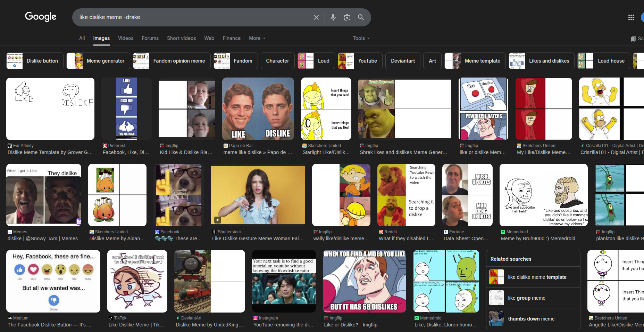The width and height of the screenshot is (644, 332).
Task: Open the Google apps grid
Action: pyautogui.click(x=631, y=17)
